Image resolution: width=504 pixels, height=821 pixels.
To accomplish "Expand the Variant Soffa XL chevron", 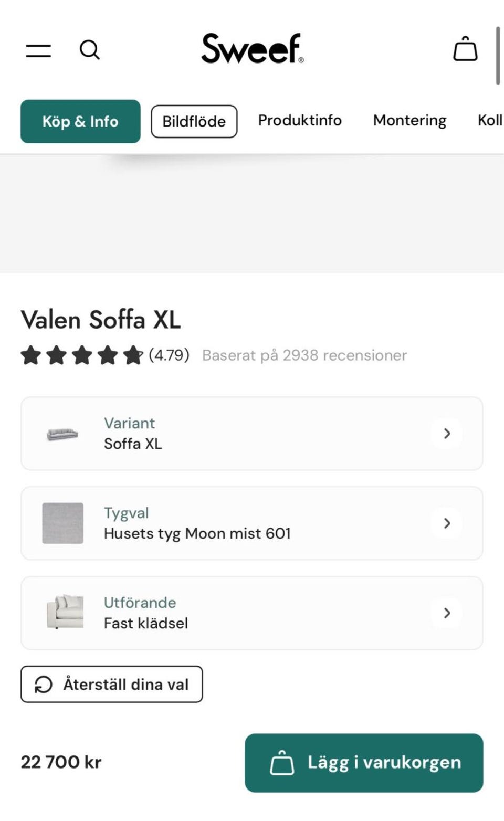I will (x=447, y=434).
